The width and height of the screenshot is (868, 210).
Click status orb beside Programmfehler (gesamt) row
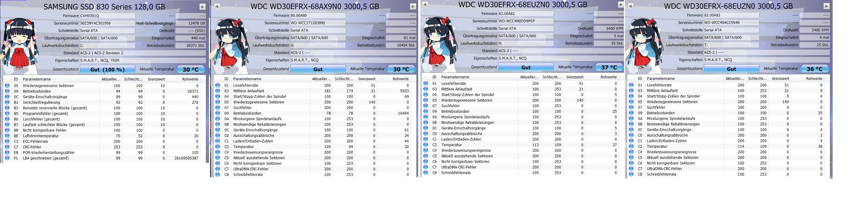(7, 113)
